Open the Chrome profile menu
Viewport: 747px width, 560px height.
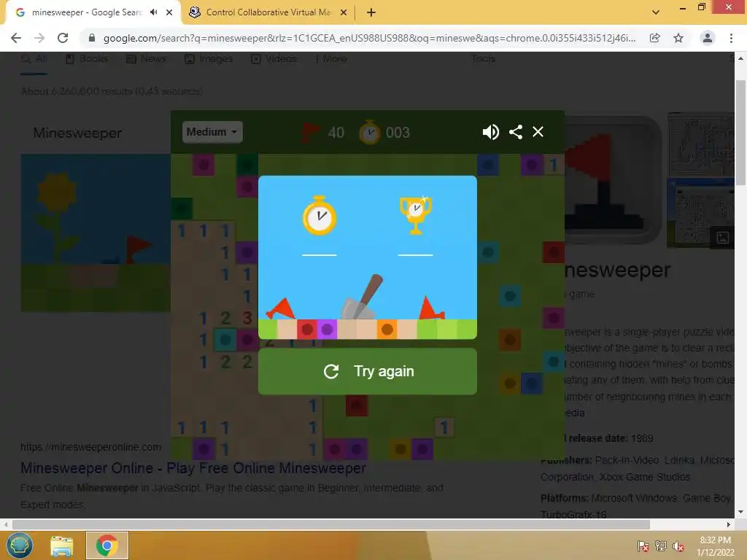click(708, 38)
